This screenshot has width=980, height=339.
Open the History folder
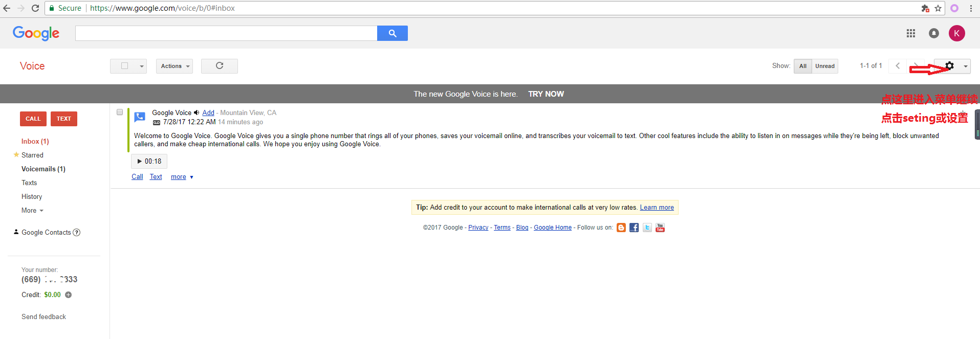tap(32, 196)
